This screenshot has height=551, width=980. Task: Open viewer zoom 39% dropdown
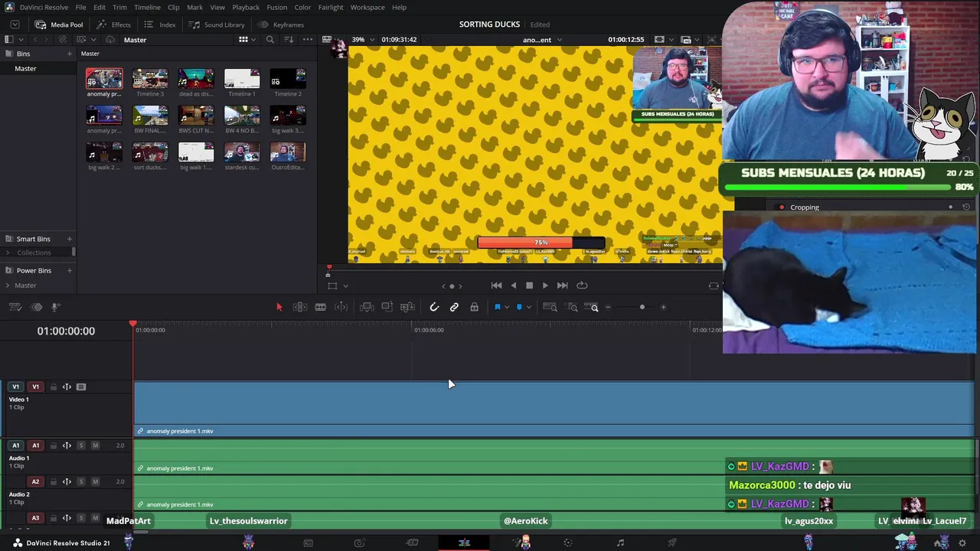click(x=362, y=40)
